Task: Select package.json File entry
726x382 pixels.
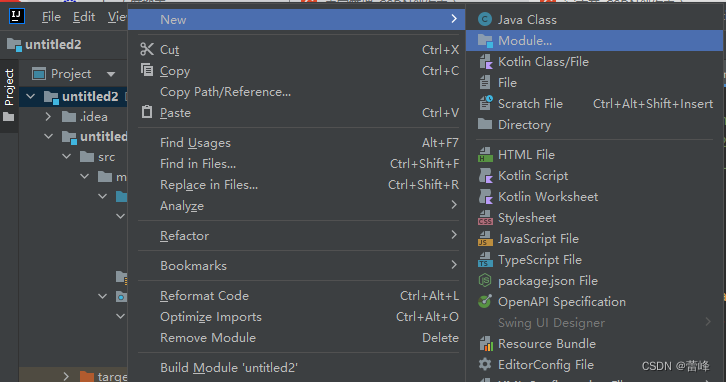Action: tap(594, 281)
